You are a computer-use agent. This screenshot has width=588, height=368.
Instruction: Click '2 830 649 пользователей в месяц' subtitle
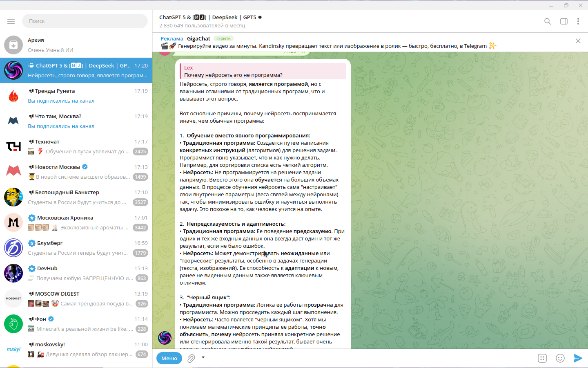point(202,25)
